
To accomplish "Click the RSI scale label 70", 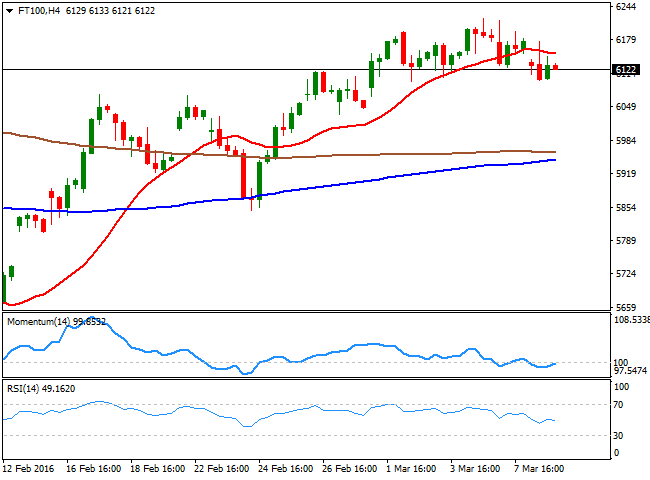I will pyautogui.click(x=618, y=405).
